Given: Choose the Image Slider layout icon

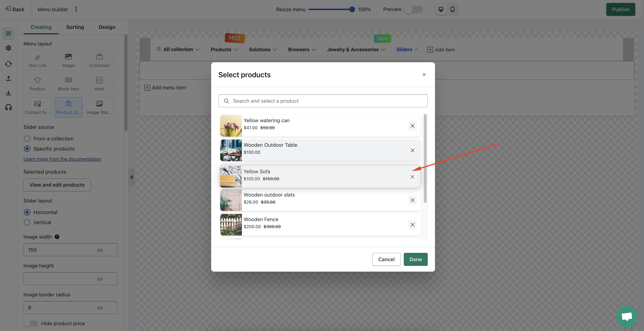Looking at the screenshot, I should (99, 107).
